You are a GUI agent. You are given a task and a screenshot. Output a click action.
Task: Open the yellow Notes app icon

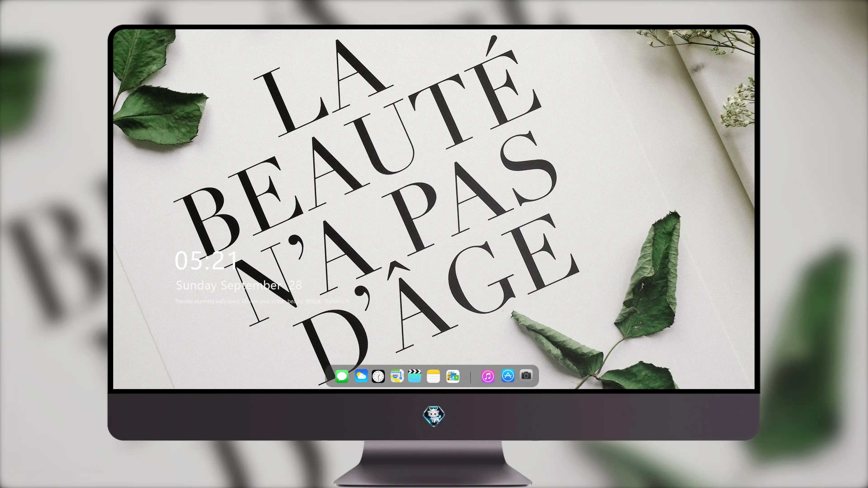(433, 376)
